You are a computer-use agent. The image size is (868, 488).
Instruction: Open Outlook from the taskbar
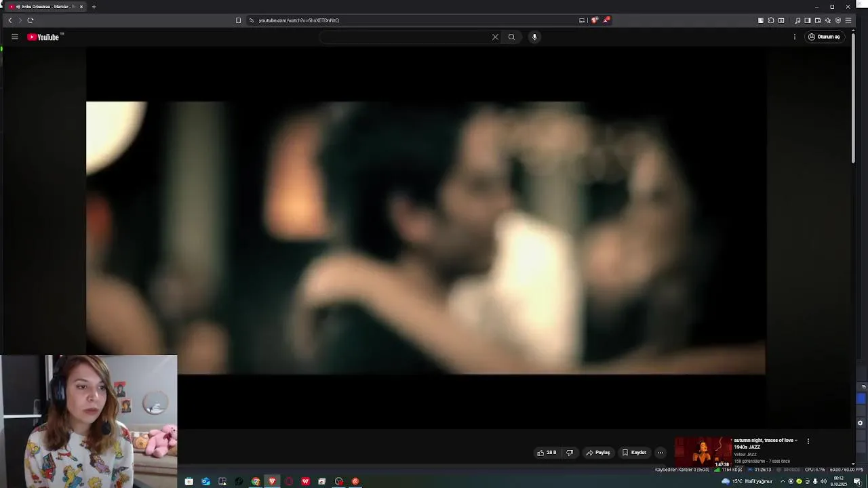pyautogui.click(x=205, y=481)
